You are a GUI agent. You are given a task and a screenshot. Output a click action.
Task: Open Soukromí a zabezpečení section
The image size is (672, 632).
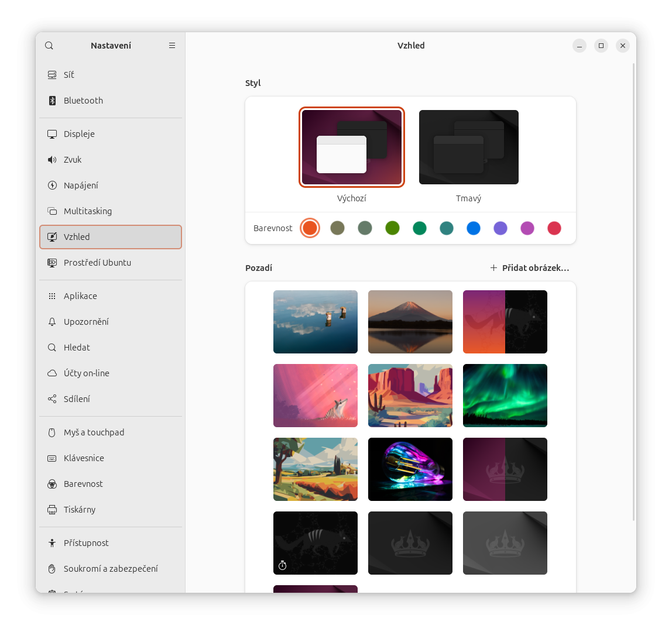click(111, 569)
